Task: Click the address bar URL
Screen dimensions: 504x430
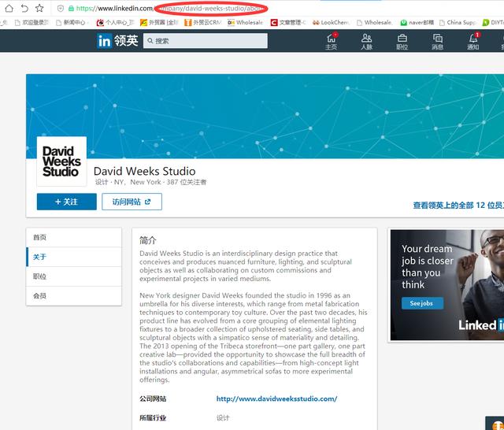Action: click(x=169, y=9)
